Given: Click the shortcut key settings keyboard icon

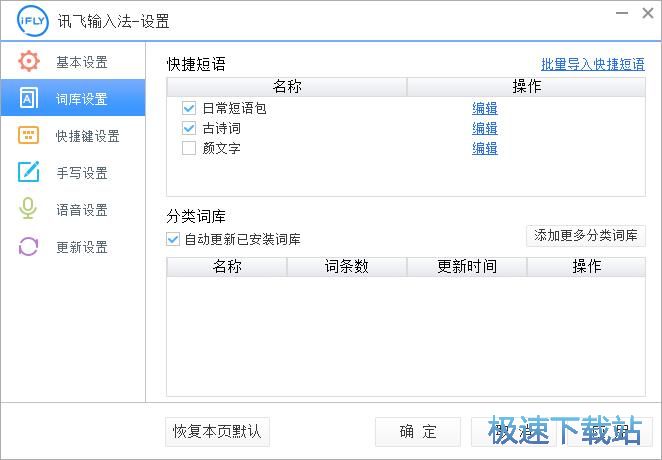Looking at the screenshot, I should (x=28, y=136).
